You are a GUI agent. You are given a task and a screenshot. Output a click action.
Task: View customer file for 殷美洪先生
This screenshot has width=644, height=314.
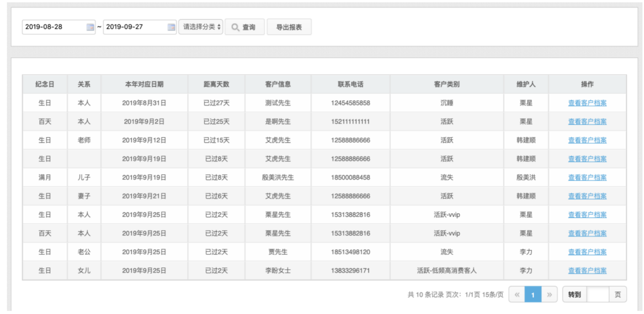[x=587, y=177]
